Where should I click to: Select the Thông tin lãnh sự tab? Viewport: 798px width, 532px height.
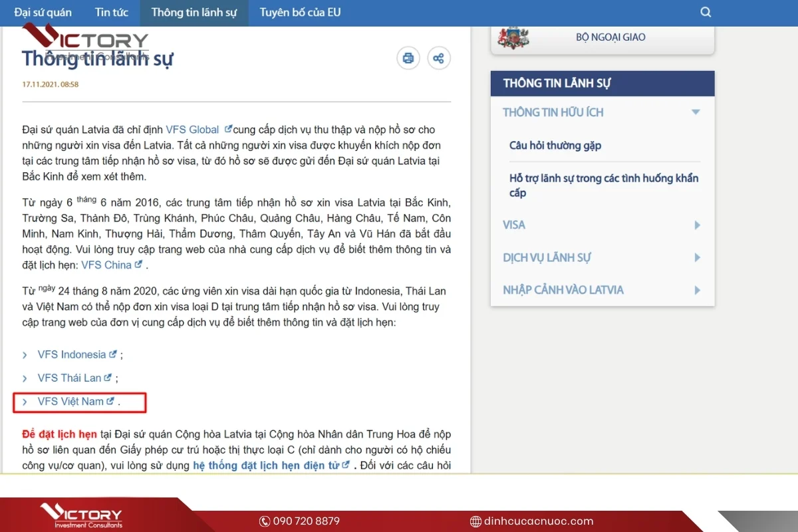(x=194, y=13)
